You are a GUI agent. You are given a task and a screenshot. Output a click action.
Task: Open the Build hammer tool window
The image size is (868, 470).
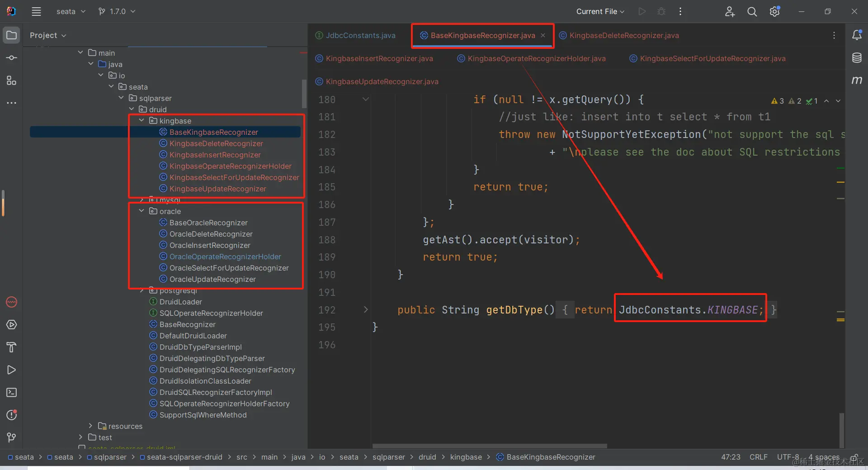11,347
